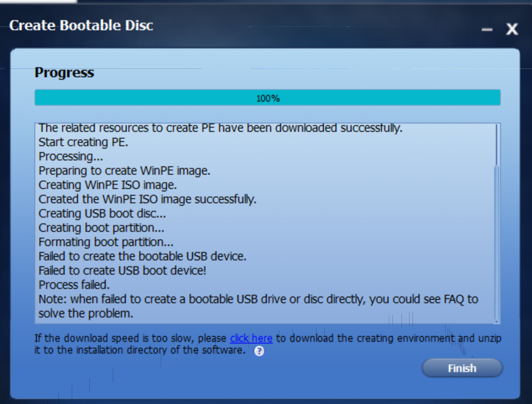
Task: Click the FAQ note in the log
Action: pos(258,306)
